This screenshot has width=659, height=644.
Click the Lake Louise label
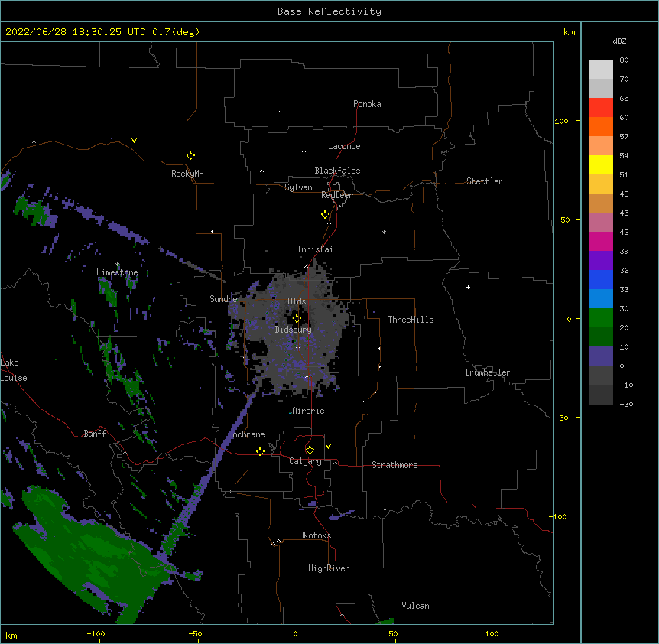tap(14, 370)
